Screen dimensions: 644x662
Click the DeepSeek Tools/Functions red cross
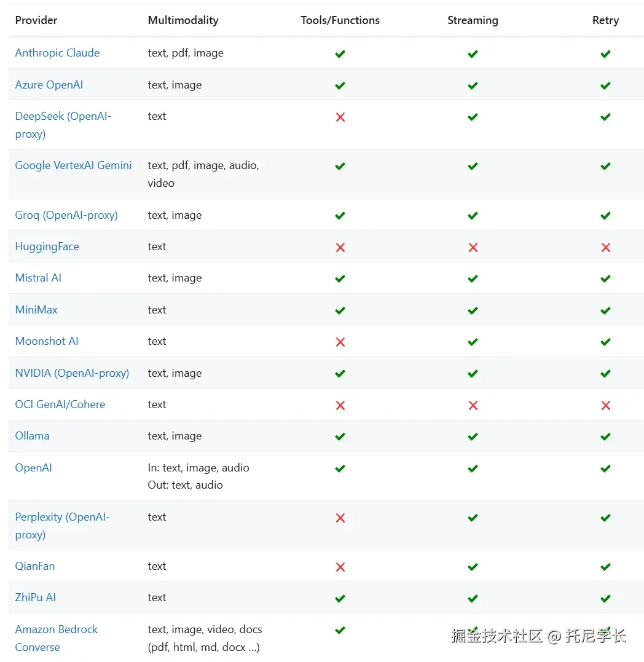340,117
